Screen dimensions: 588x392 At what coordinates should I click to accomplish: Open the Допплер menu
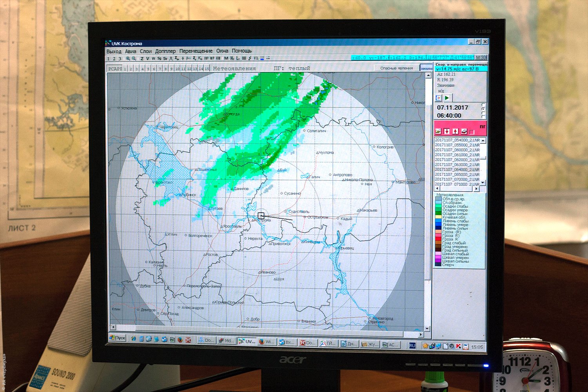(165, 51)
